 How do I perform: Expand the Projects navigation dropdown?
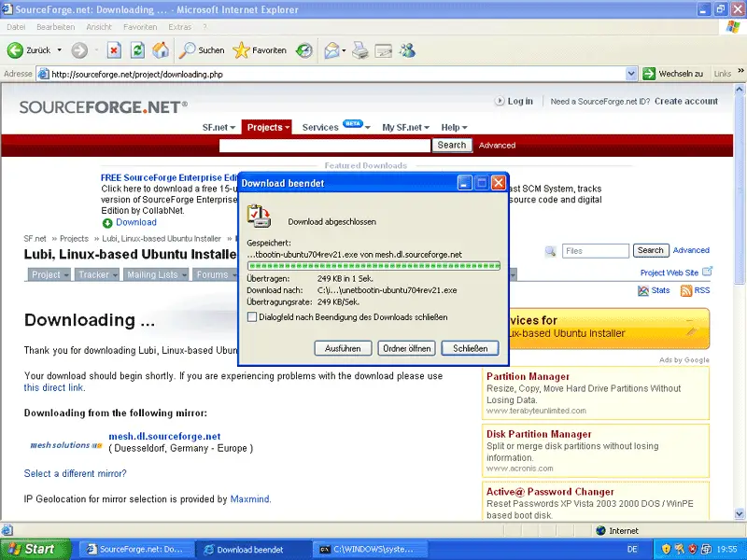pos(266,127)
